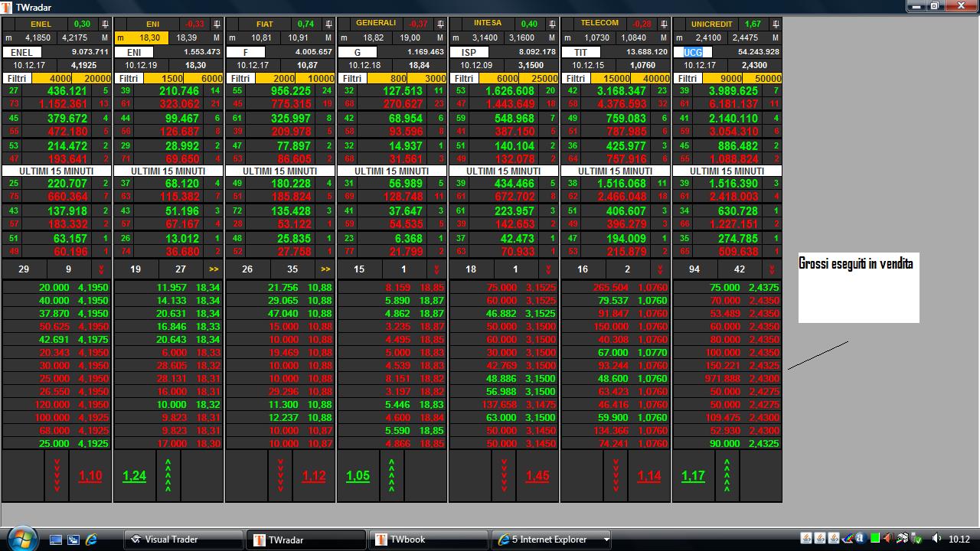Open the 5 Internet Explorer taskbar group
The height and width of the screenshot is (551, 980).
click(x=551, y=540)
